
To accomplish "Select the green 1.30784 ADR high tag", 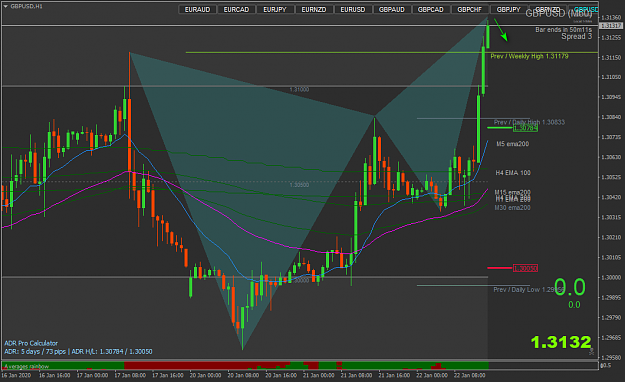I will pyautogui.click(x=525, y=128).
